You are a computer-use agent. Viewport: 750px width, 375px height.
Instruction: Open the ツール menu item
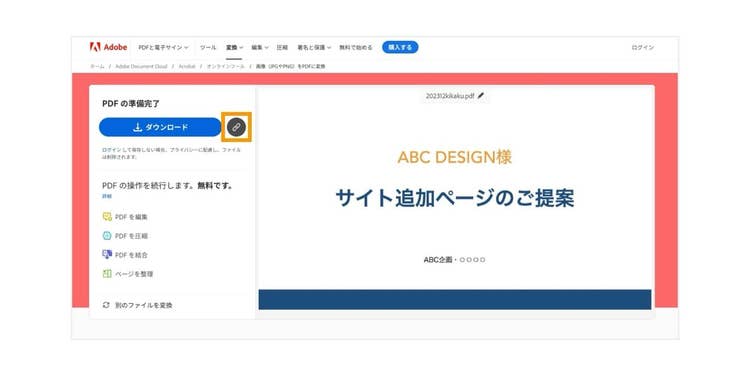208,47
